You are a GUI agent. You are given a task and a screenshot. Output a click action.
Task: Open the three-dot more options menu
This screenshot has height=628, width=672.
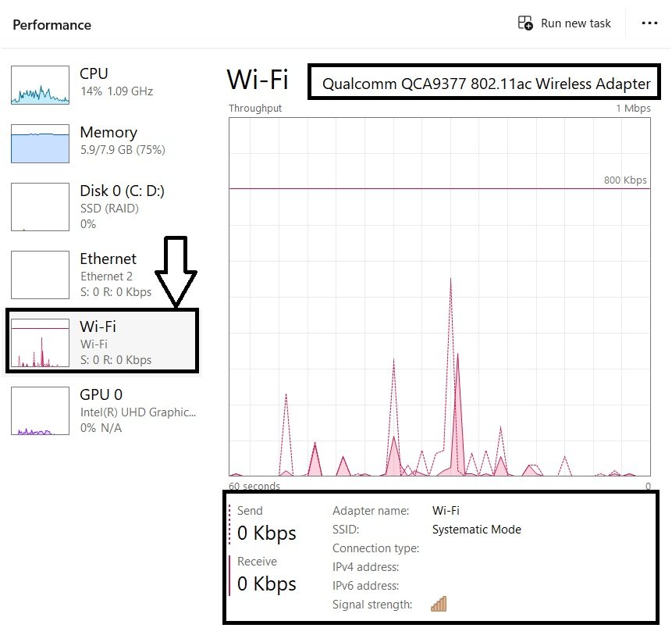(649, 23)
